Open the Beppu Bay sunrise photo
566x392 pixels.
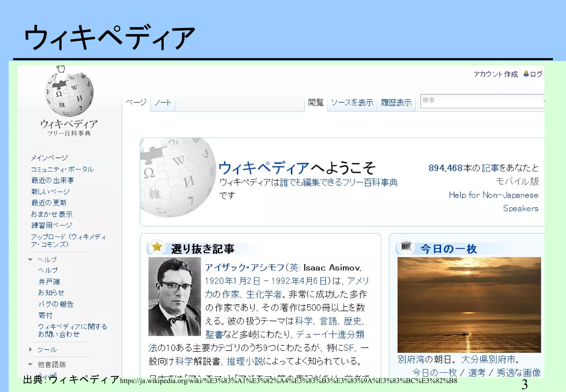click(469, 305)
